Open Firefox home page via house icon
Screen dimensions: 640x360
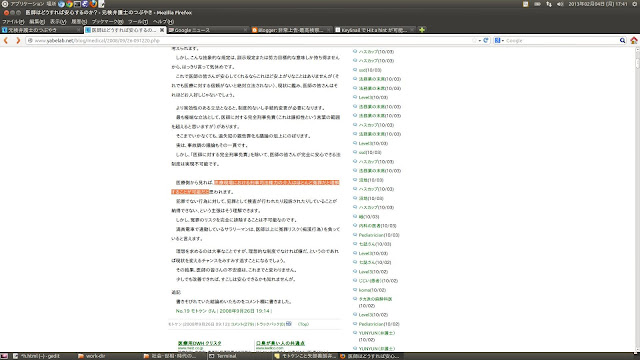tap(633, 40)
